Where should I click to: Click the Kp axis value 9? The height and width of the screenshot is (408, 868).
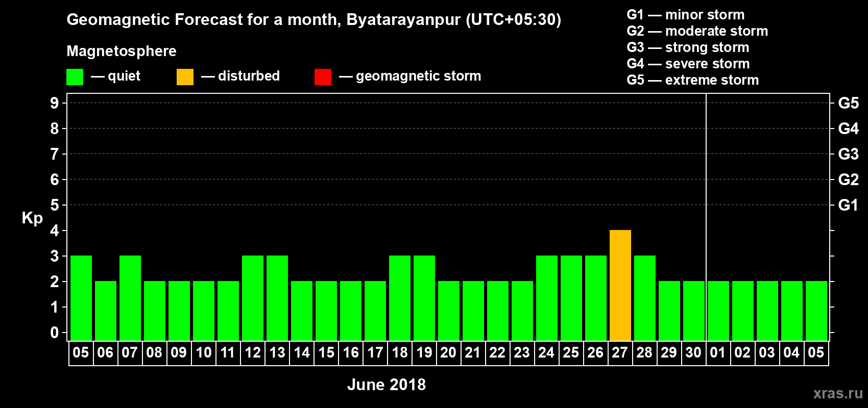point(55,103)
